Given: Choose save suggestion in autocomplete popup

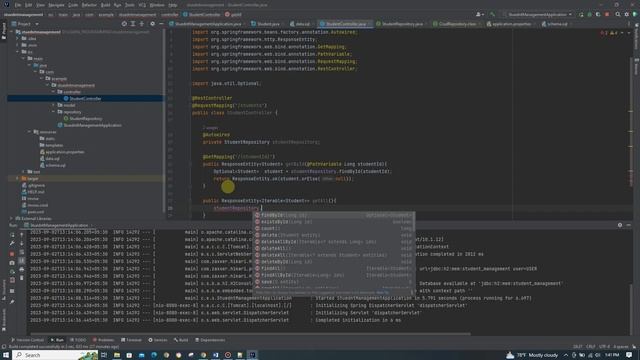Looking at the screenshot, I should 334,282.
